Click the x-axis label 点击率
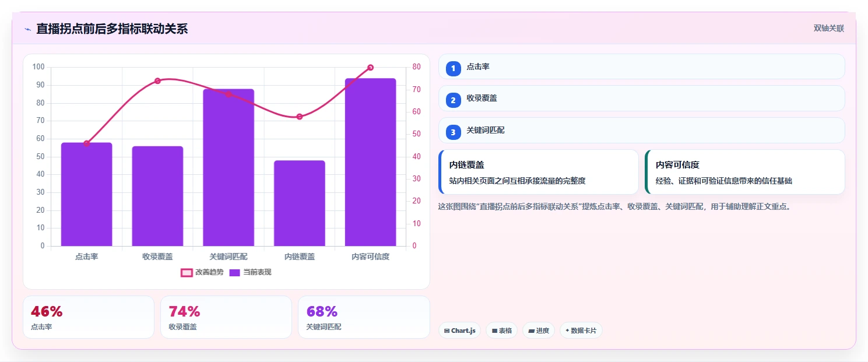This screenshot has width=868, height=362. pyautogui.click(x=86, y=256)
